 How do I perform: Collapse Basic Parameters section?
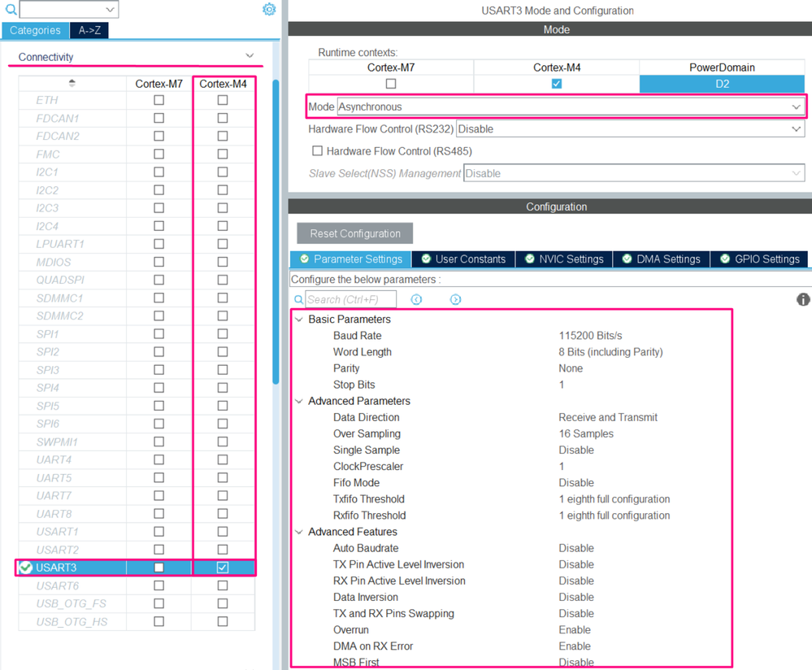(299, 320)
